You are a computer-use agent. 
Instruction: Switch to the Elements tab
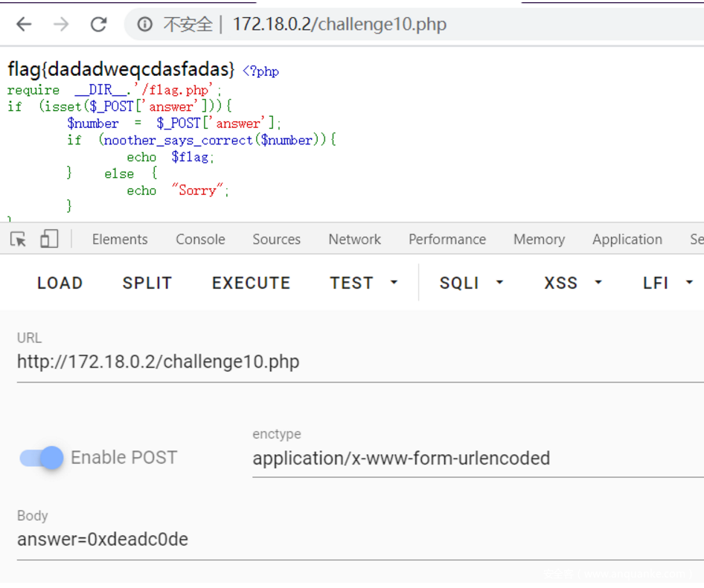click(120, 239)
